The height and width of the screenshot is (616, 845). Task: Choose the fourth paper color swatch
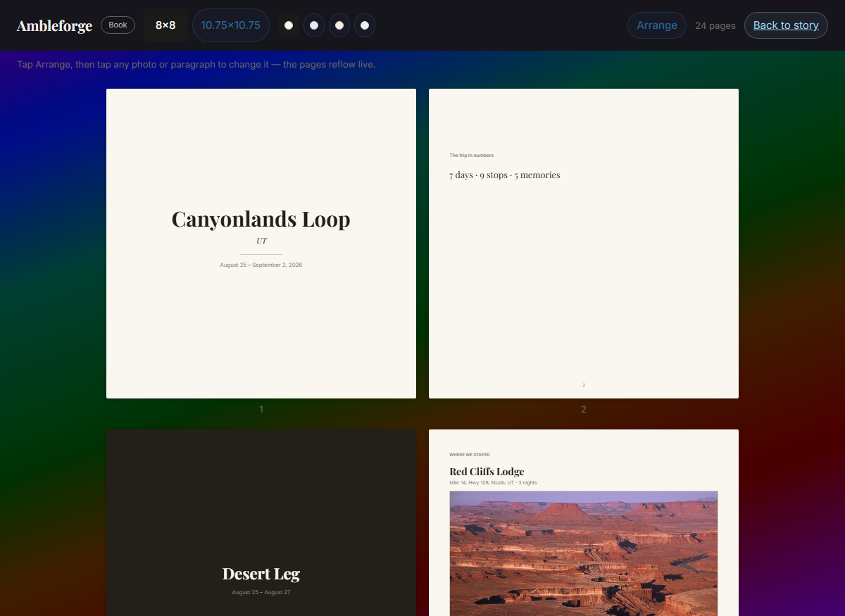point(365,25)
